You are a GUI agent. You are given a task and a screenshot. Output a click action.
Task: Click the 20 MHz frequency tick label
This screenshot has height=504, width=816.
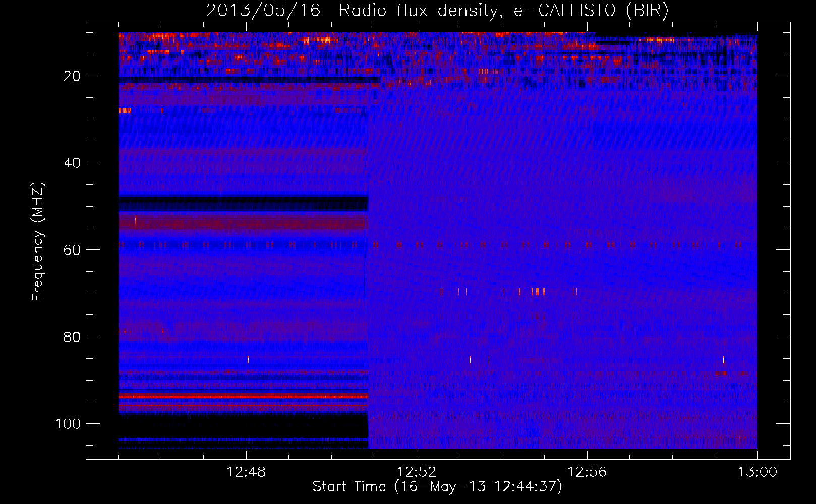[72, 76]
